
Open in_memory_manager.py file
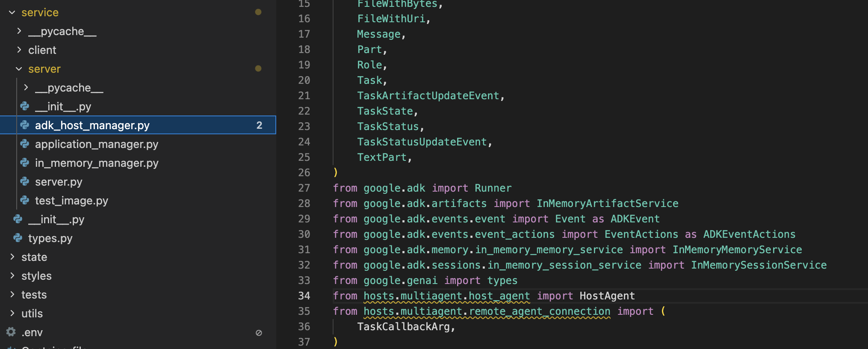point(97,163)
